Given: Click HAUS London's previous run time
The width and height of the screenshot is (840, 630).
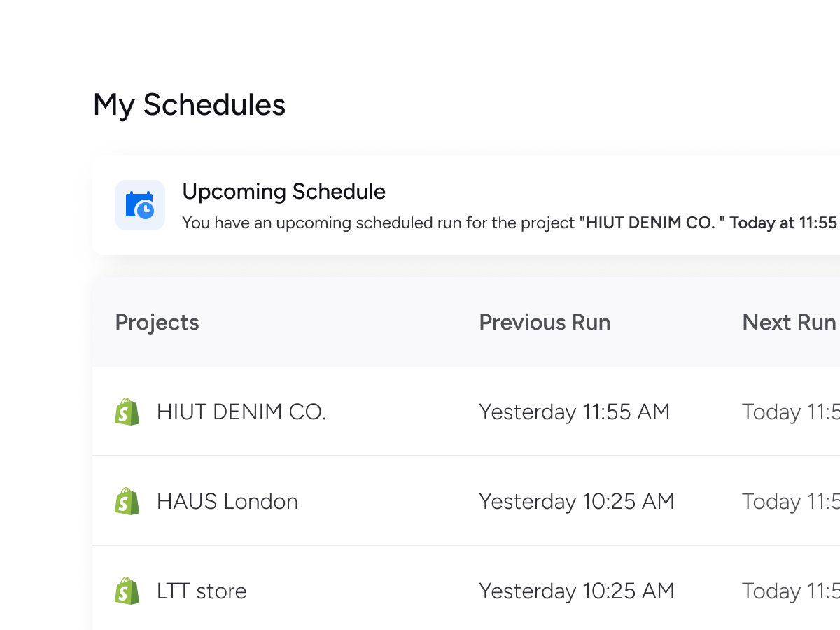Looking at the screenshot, I should pos(576,501).
